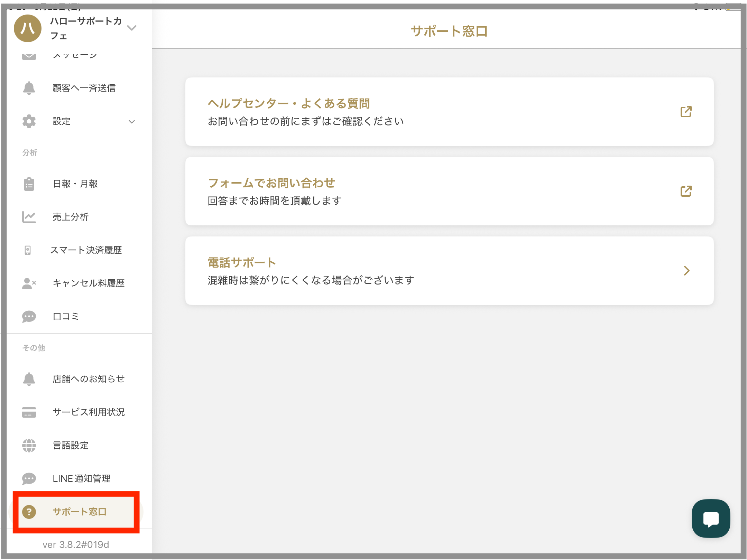Click the card icon for サービス利用状況
The height and width of the screenshot is (560, 747).
(x=29, y=412)
